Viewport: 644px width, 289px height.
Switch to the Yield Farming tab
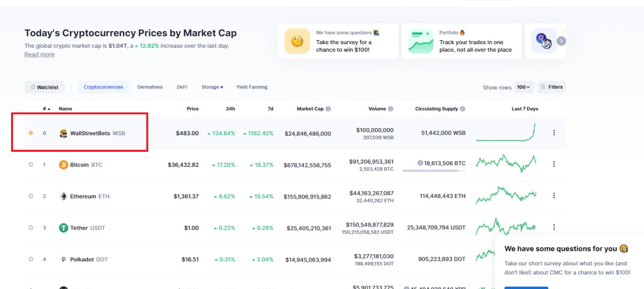(252, 87)
